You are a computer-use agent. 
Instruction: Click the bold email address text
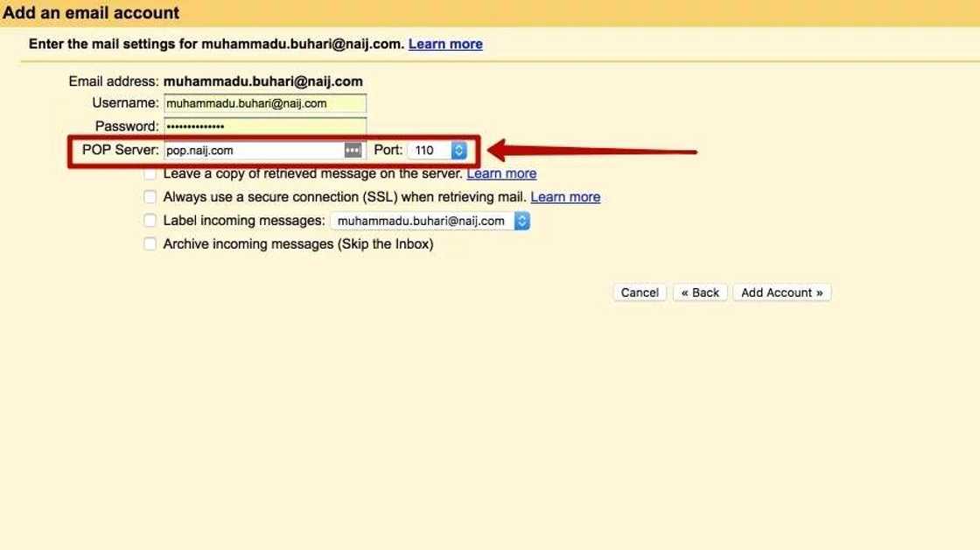click(262, 81)
